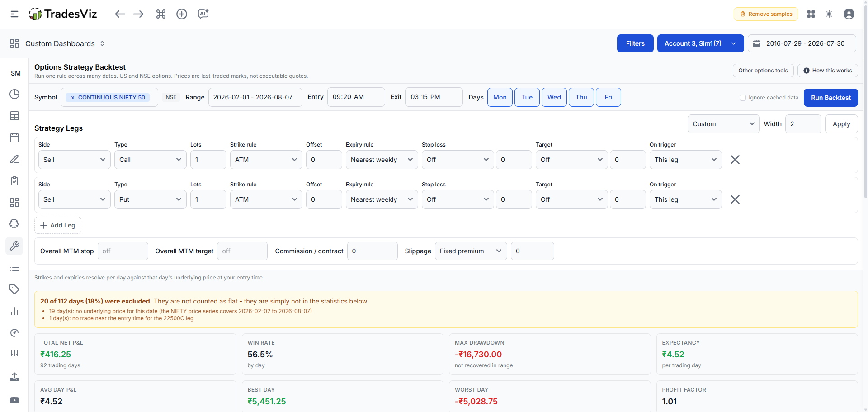Open Expiry rule dropdown of Call leg

pos(382,160)
